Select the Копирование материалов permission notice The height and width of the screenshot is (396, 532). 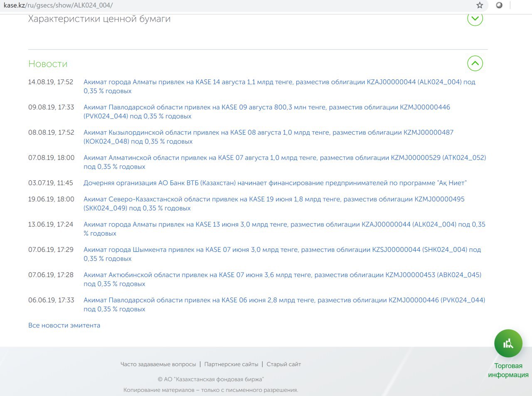click(211, 390)
